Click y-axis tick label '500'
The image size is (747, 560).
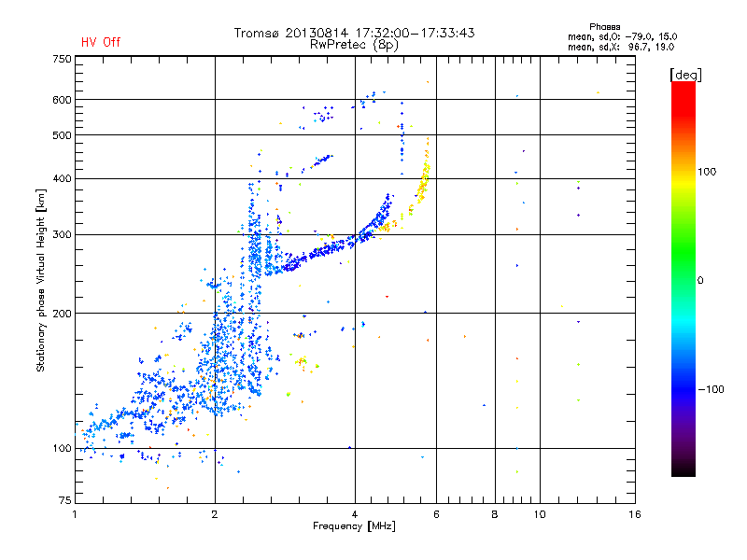click(x=63, y=135)
